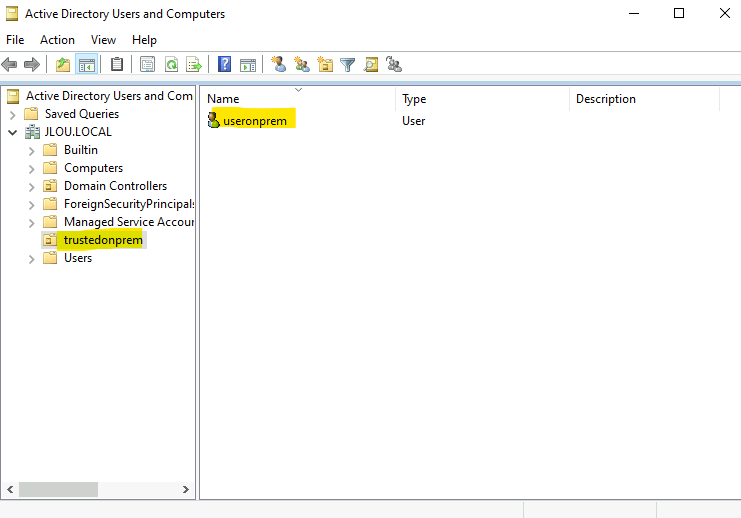Click the JLOU.LOCAL domain icon
741x518 pixels.
32,132
